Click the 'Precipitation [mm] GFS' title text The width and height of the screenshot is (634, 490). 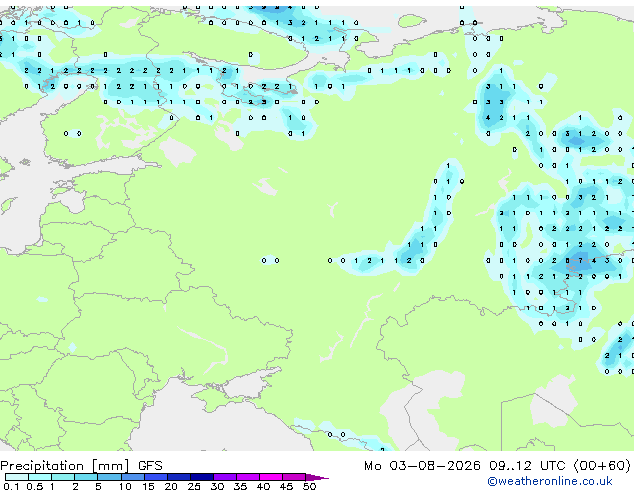[81, 466]
